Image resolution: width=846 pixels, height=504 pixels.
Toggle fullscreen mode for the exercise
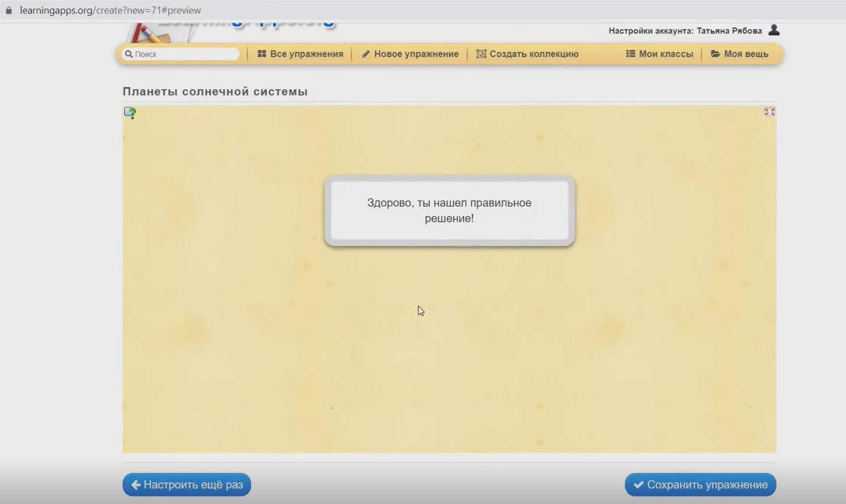769,111
